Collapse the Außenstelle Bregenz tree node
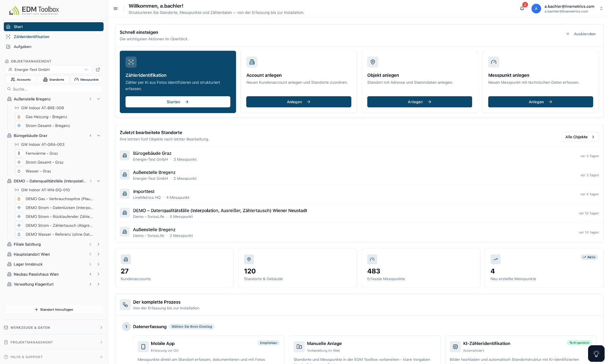Screen dimensions: 610x364 (98, 99)
